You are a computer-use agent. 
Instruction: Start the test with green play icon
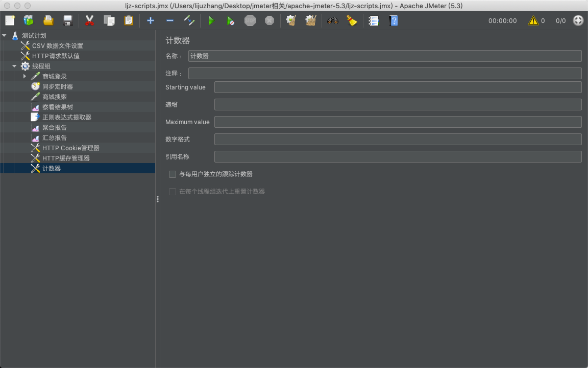(x=211, y=20)
